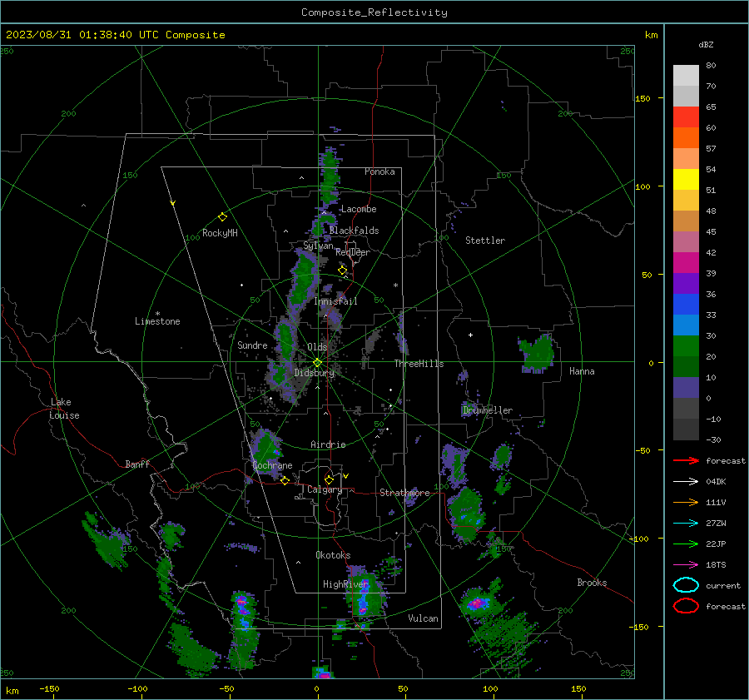Select the Sylvan label

[318, 246]
